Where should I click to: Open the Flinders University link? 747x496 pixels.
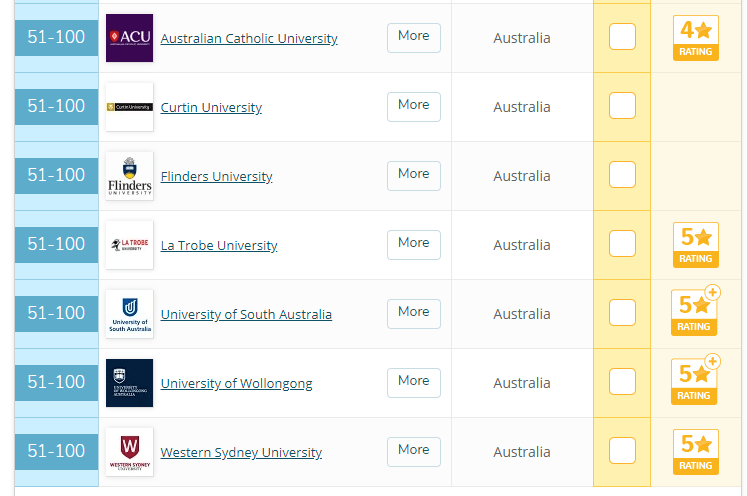216,176
